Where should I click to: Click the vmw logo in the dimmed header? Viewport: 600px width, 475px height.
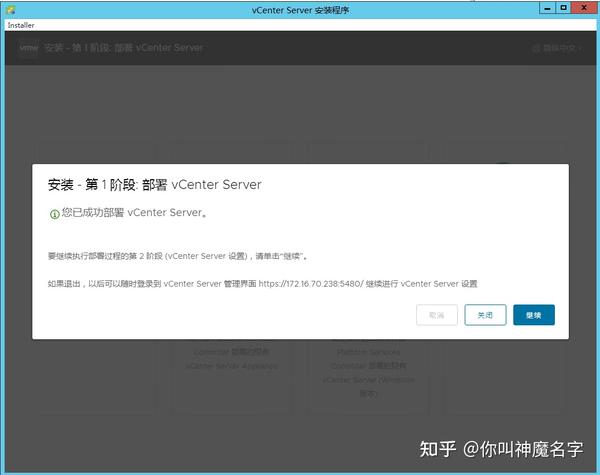coord(29,48)
